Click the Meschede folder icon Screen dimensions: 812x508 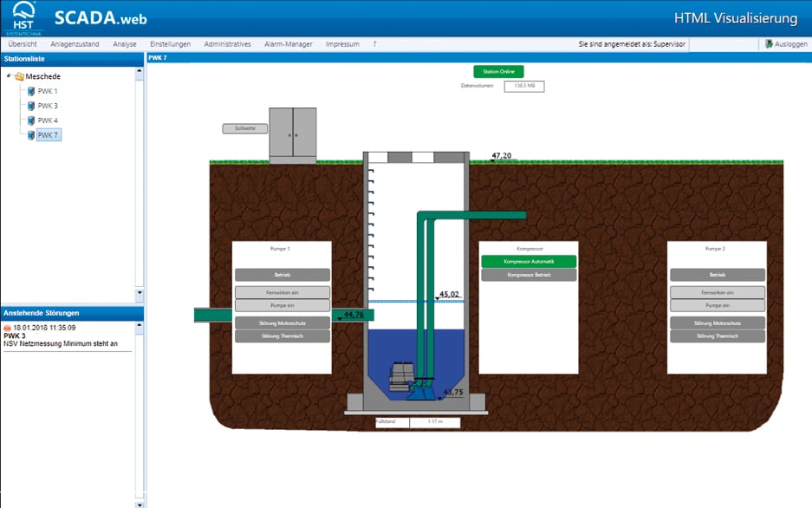(20, 76)
